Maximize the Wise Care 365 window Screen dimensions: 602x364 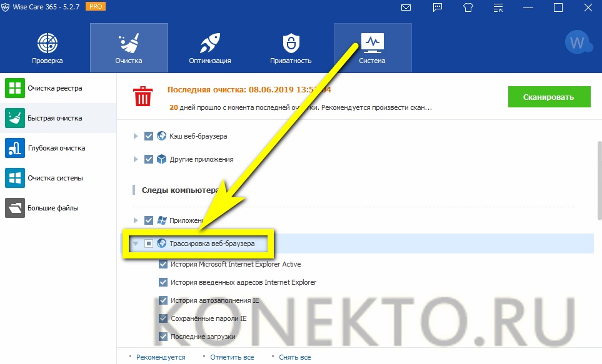[x=558, y=7]
